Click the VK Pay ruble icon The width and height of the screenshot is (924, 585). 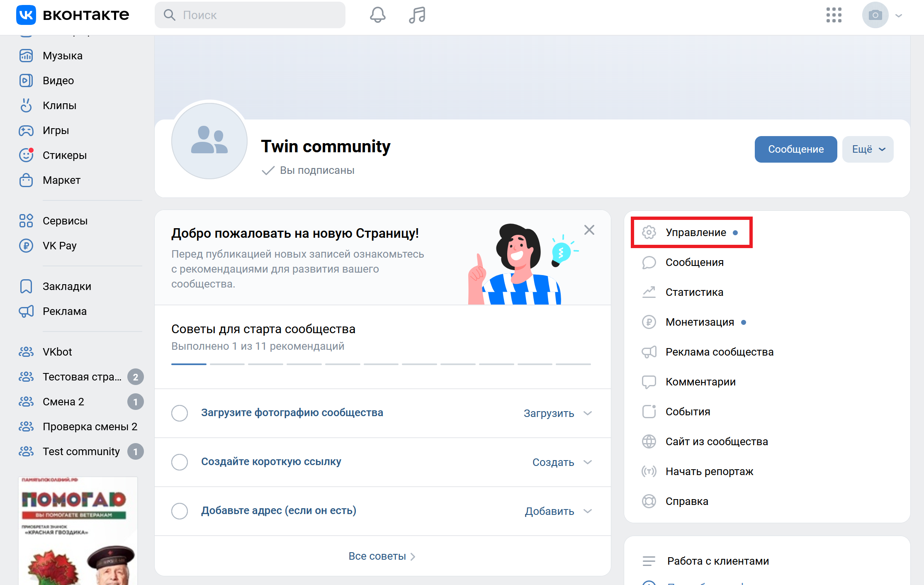(26, 246)
